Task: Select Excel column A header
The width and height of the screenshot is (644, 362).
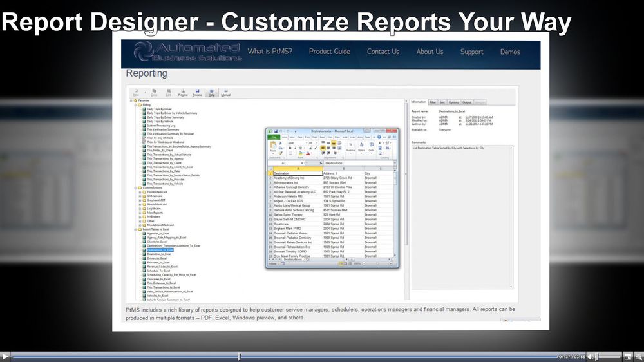Action: click(x=298, y=169)
